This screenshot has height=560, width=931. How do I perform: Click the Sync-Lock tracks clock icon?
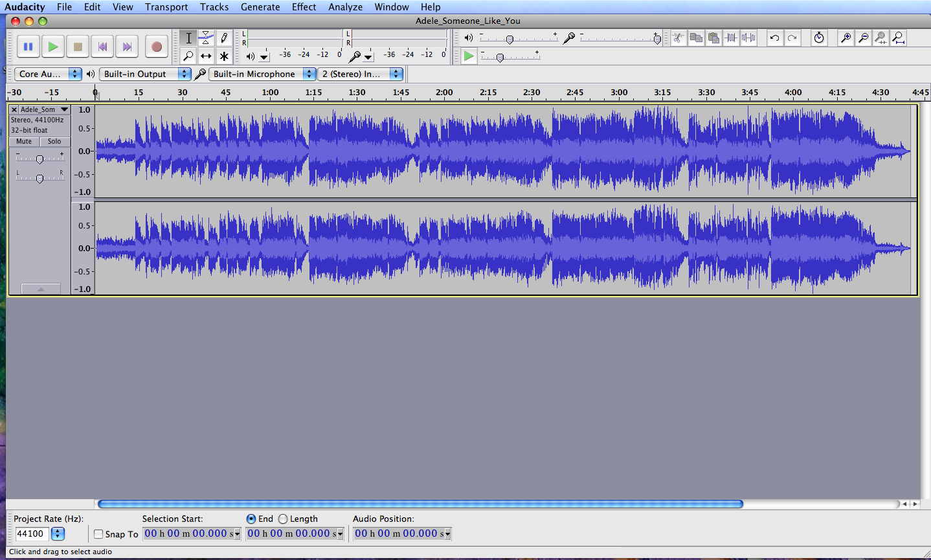[819, 38]
